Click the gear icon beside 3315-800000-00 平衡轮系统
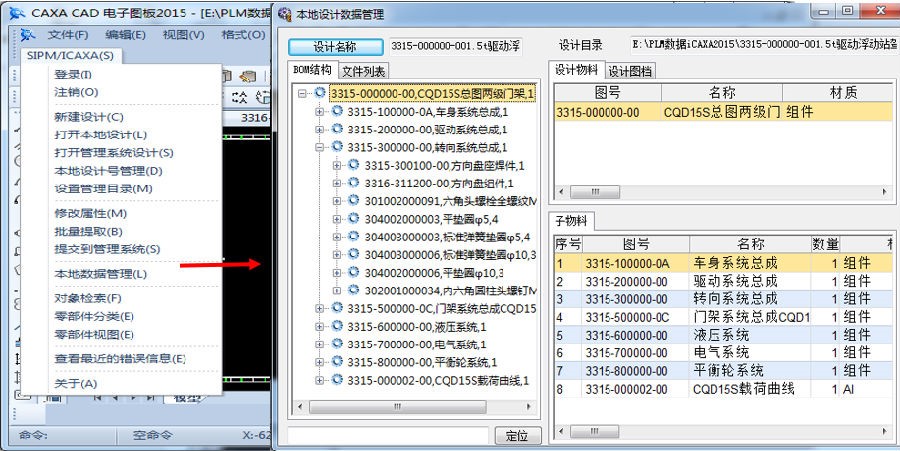This screenshot has height=451, width=900. (x=337, y=362)
